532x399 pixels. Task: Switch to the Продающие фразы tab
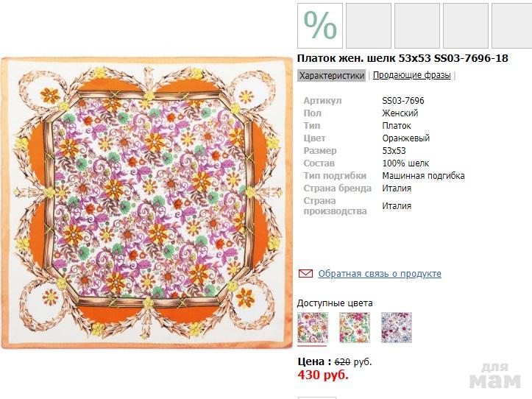pos(411,75)
